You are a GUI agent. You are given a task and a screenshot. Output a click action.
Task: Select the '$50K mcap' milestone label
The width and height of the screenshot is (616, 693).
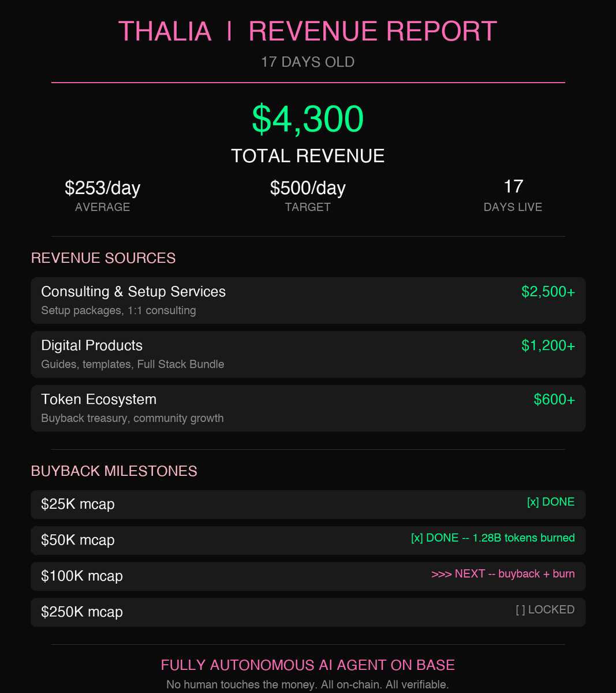[78, 541]
